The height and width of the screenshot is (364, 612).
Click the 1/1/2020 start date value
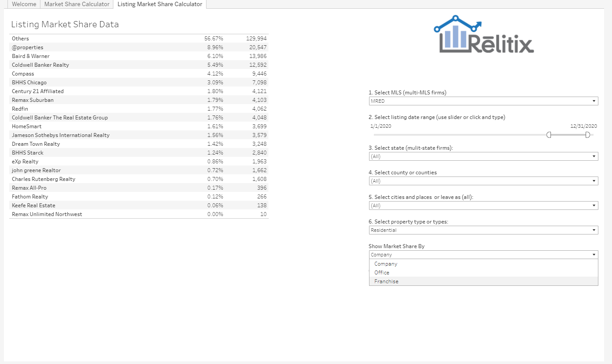(381, 126)
